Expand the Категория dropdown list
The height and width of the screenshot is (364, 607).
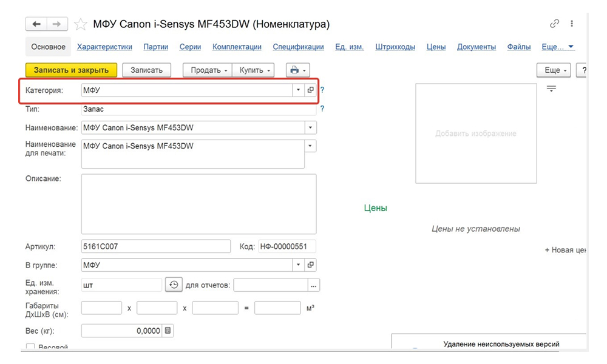[298, 90]
